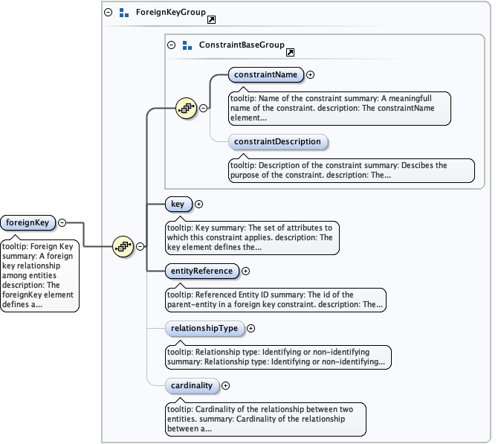Collapse the ConstraintBaseGroup box

pos(172,45)
